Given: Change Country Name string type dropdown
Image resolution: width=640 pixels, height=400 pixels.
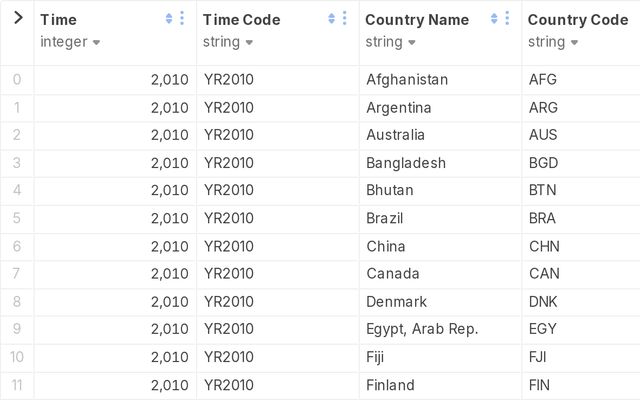Looking at the screenshot, I should (x=390, y=42).
